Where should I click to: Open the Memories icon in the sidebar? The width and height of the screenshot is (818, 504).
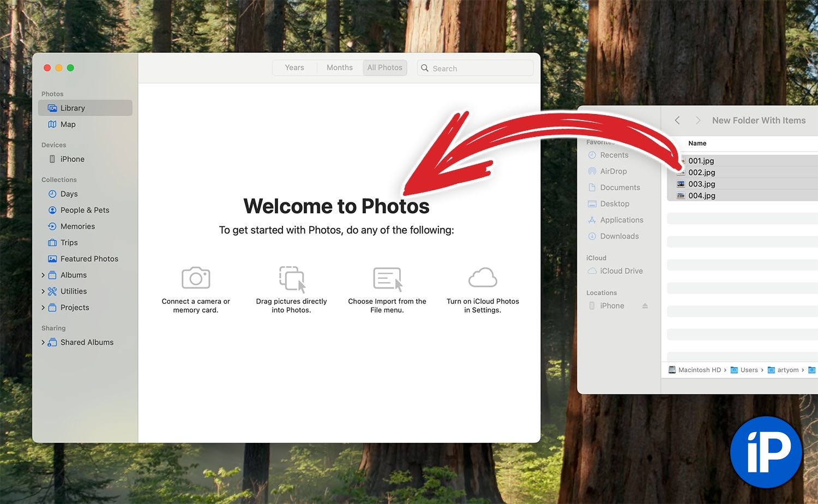tap(52, 226)
